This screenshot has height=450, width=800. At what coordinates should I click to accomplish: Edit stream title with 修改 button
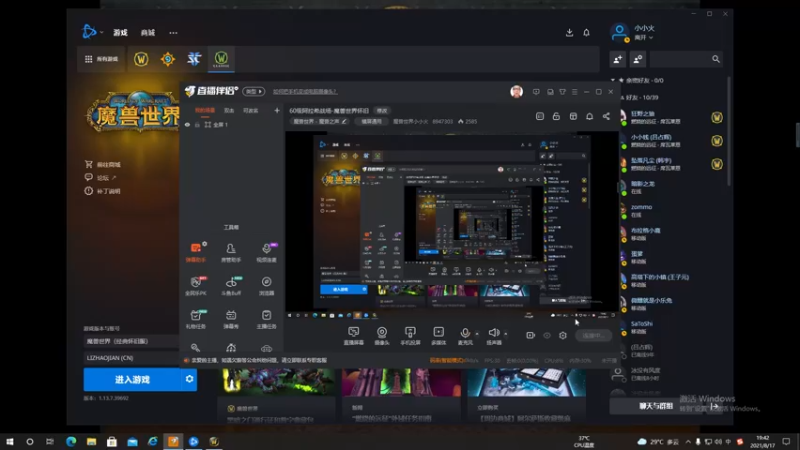[x=382, y=111]
